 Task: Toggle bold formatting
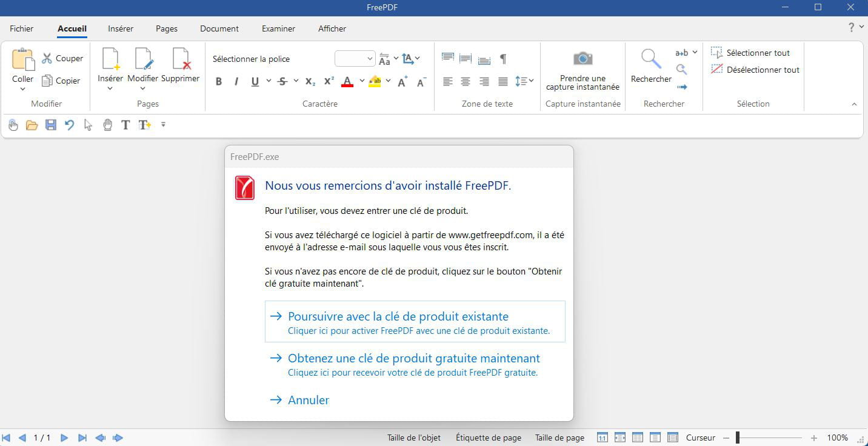coord(219,81)
